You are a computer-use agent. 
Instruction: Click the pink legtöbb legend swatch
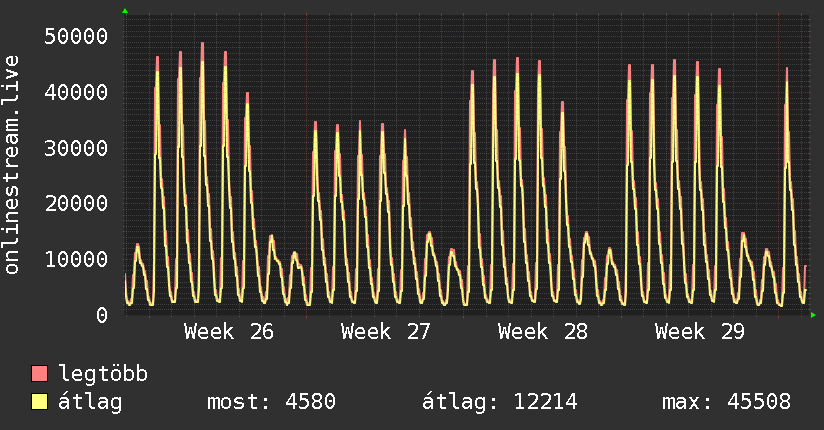click(39, 373)
